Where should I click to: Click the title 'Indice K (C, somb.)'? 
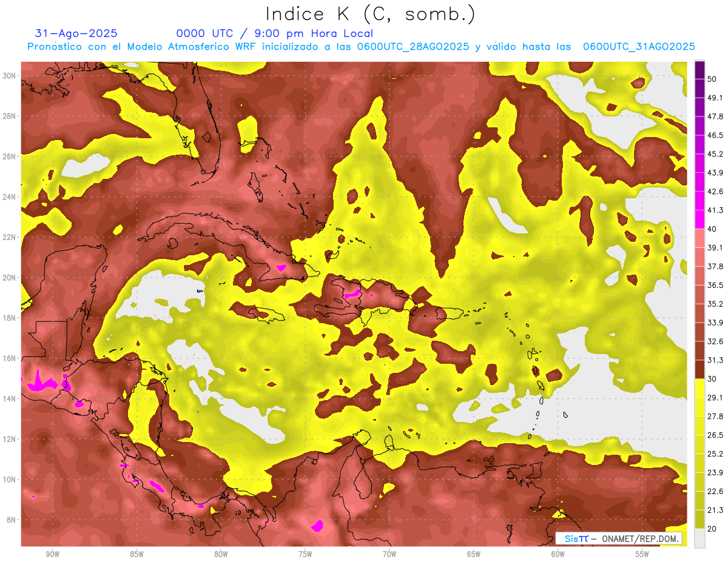(370, 15)
